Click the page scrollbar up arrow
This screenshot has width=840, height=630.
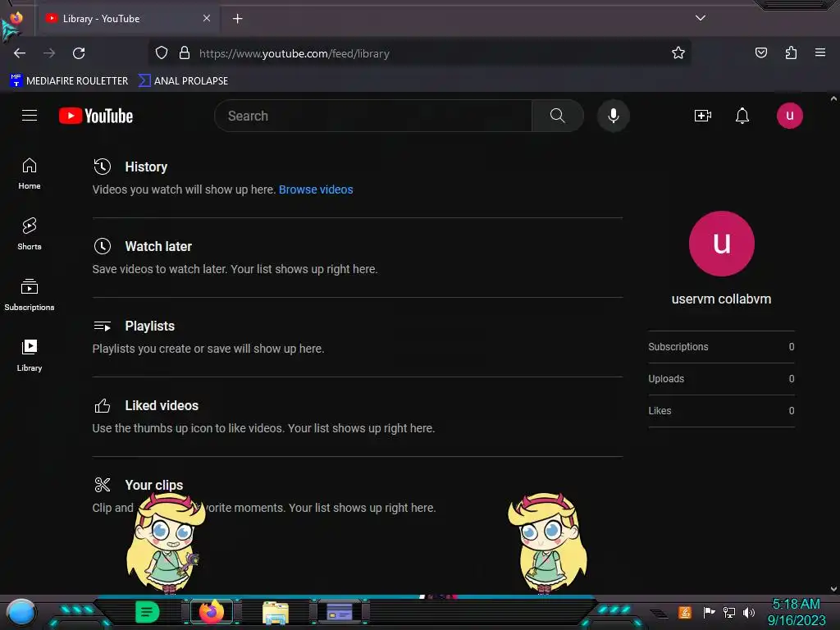point(833,98)
